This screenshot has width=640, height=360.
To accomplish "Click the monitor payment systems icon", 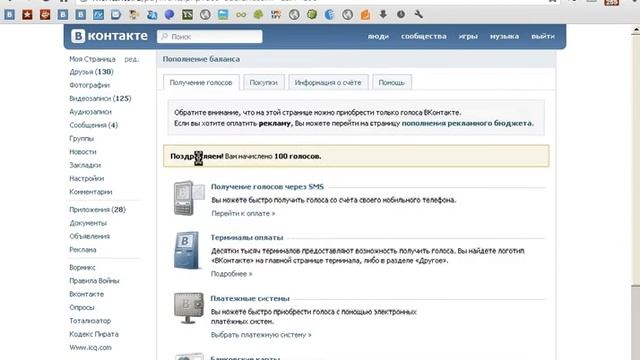I will click(189, 308).
